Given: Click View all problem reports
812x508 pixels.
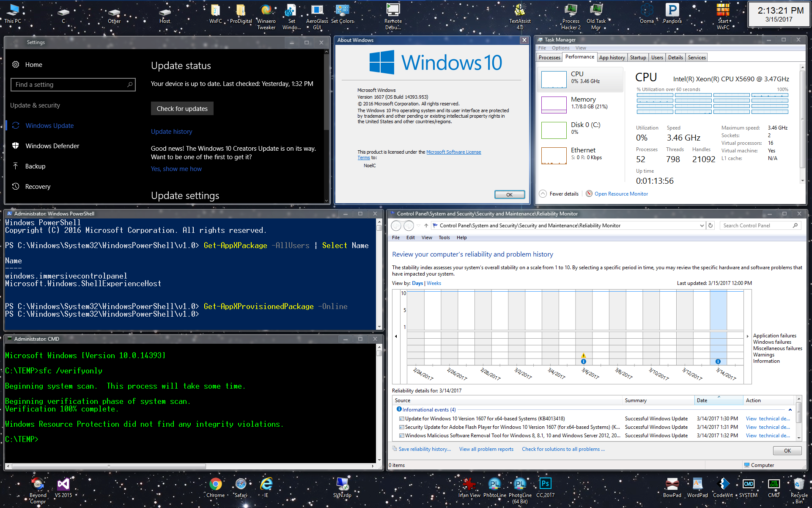Looking at the screenshot, I should (486, 449).
